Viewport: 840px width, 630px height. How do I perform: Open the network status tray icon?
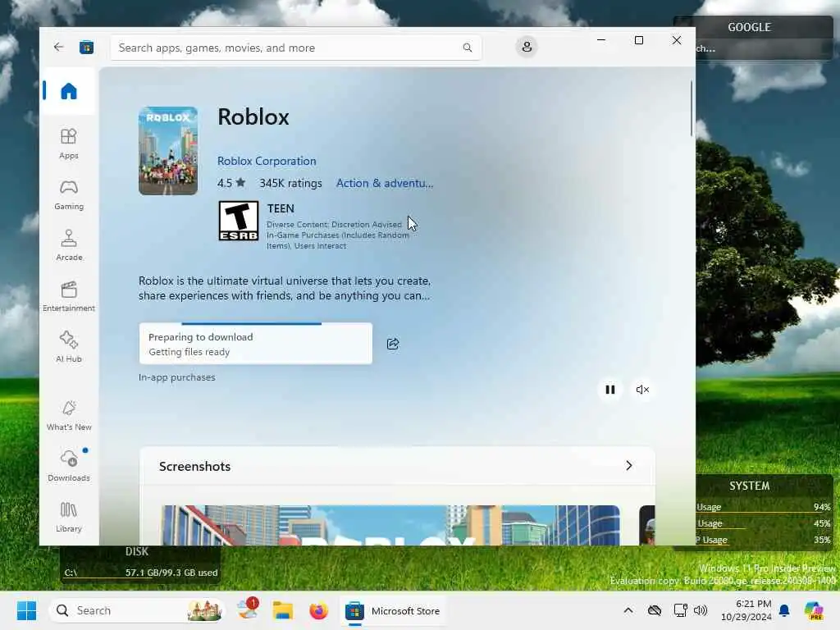click(x=680, y=610)
